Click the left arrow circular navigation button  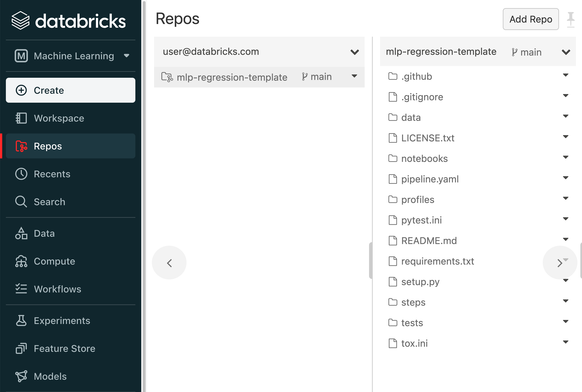pyautogui.click(x=169, y=263)
